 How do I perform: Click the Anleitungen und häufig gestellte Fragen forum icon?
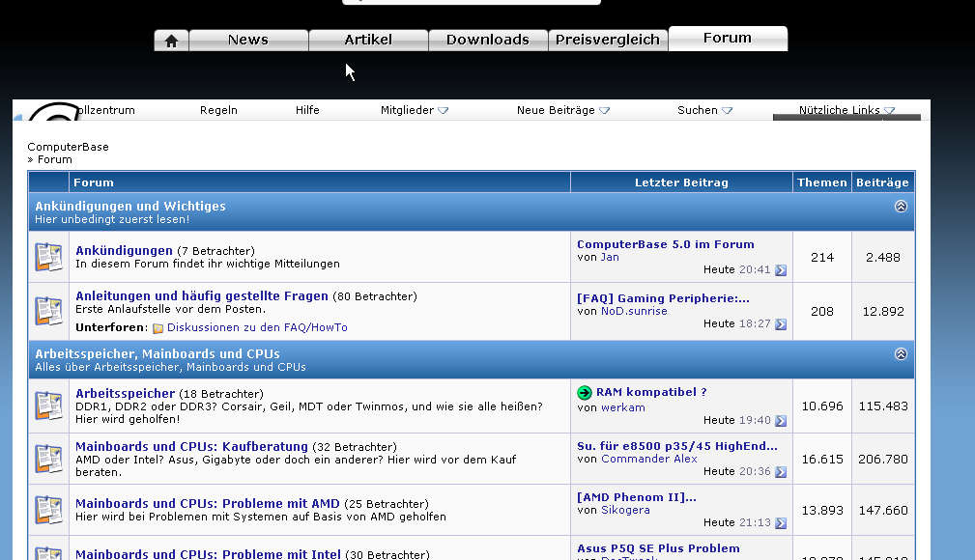pos(48,312)
